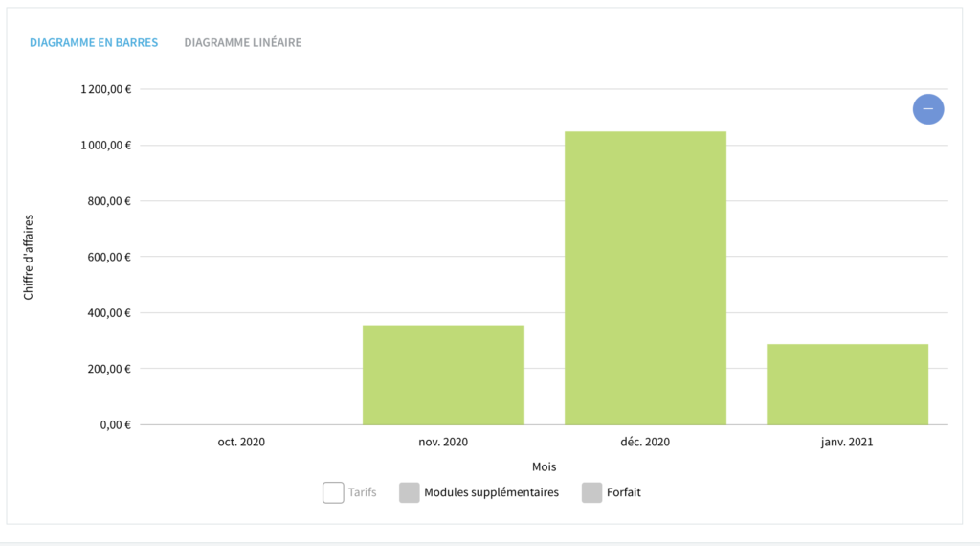Select the Diagramme en barres tab
980x546 pixels.
pos(94,42)
